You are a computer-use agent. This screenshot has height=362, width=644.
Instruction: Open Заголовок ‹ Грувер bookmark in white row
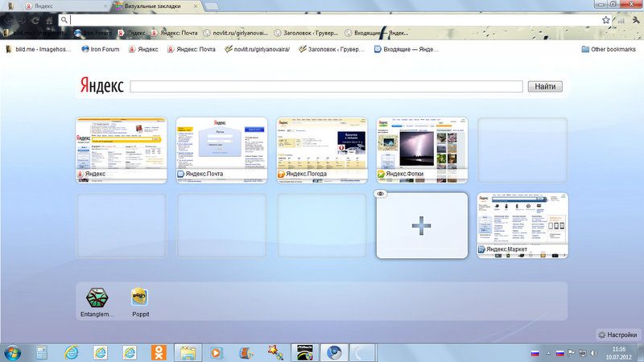(332, 49)
